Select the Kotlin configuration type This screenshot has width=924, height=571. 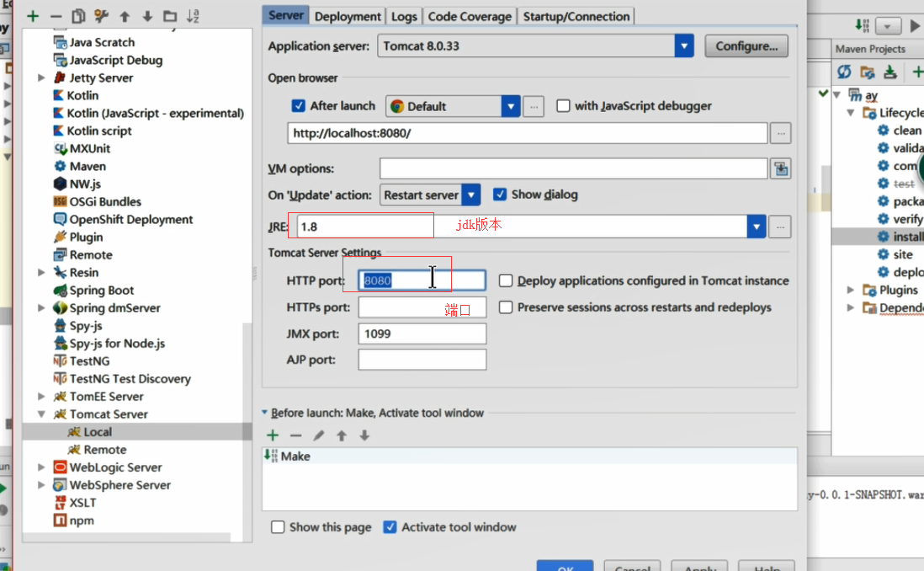click(x=82, y=95)
